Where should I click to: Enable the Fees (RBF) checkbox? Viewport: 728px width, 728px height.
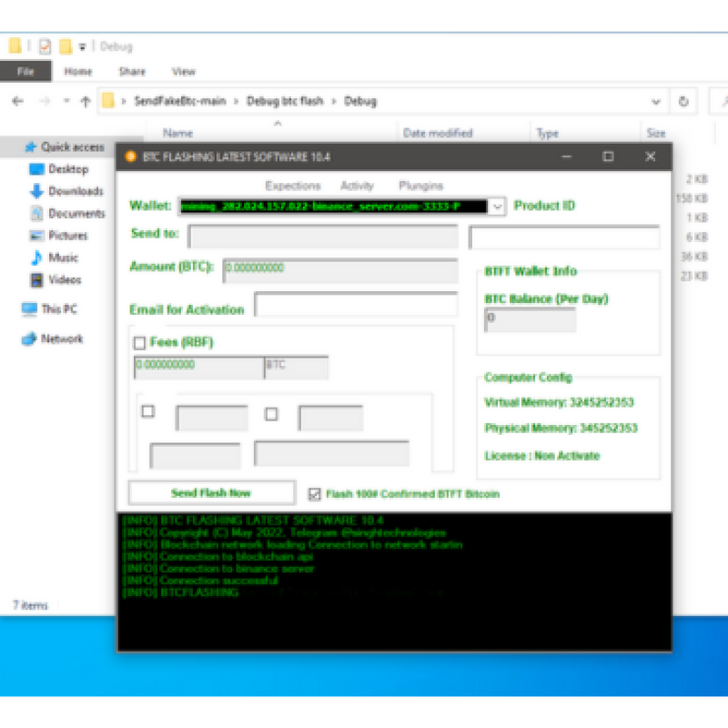(139, 343)
